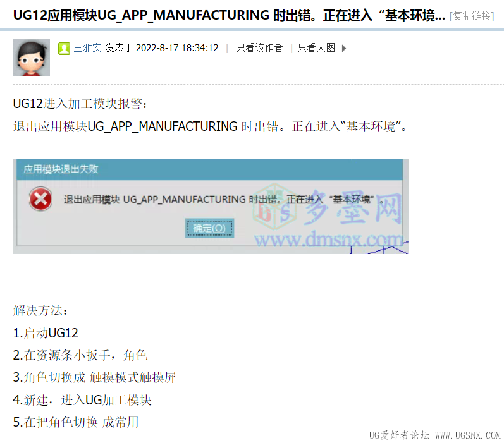The image size is (504, 443).
Task: Open author 王雅安's profile link
Action: click(87, 48)
